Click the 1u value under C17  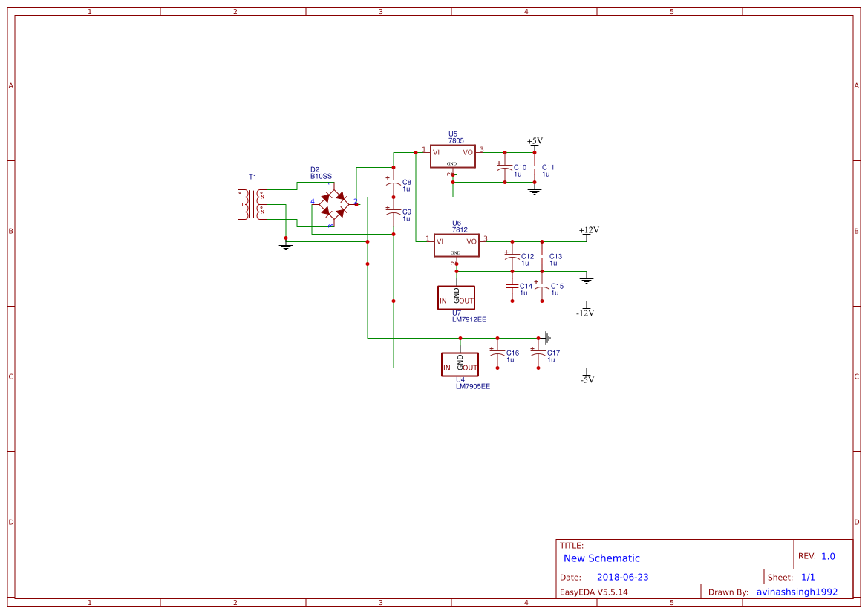pyautogui.click(x=551, y=360)
